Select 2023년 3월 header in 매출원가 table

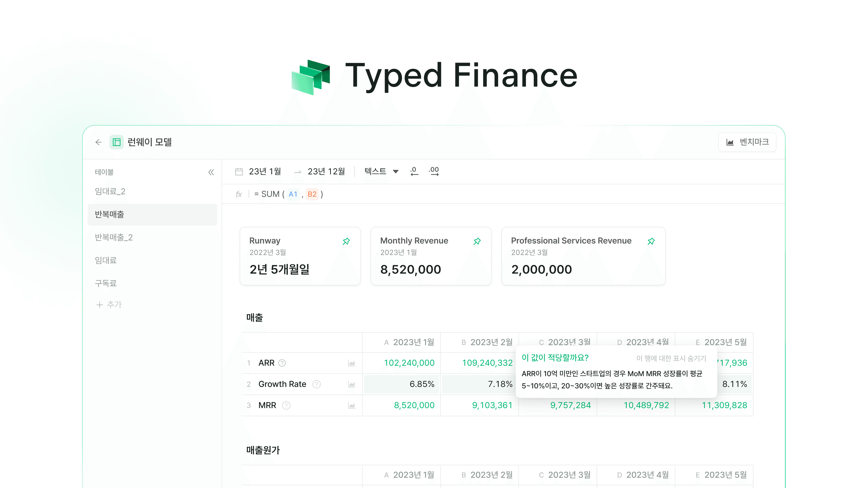pyautogui.click(x=558, y=475)
